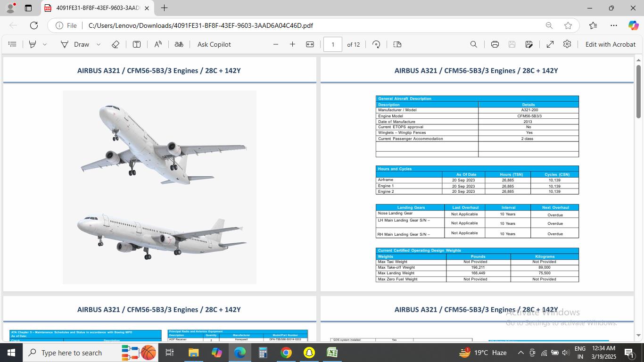Click the Windows Start button
The height and width of the screenshot is (362, 644).
(x=11, y=353)
